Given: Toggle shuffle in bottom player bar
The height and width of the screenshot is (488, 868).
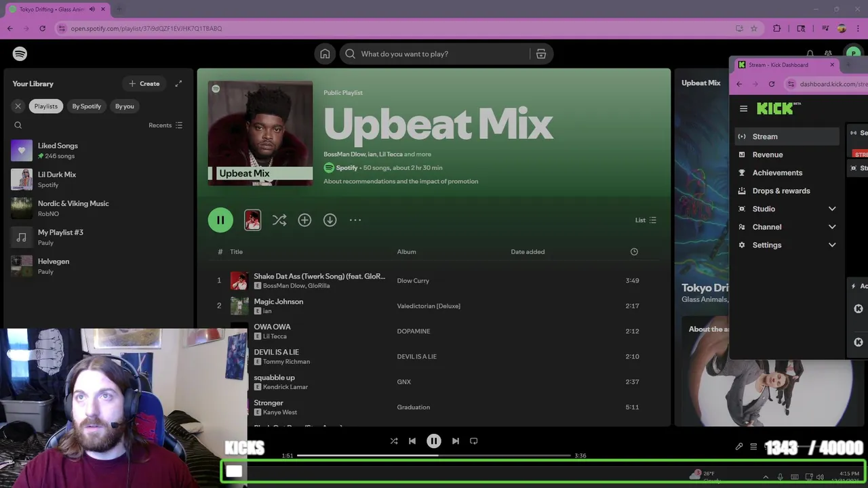Looking at the screenshot, I should [x=394, y=441].
